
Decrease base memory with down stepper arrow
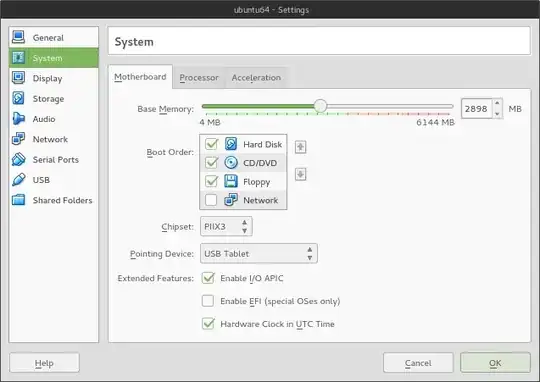tap(497, 114)
